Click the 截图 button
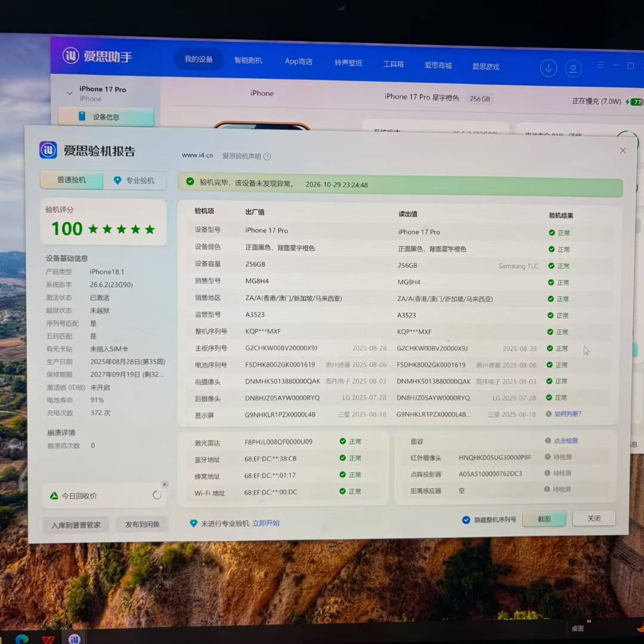Viewport: 644px width, 644px height. coord(544,519)
